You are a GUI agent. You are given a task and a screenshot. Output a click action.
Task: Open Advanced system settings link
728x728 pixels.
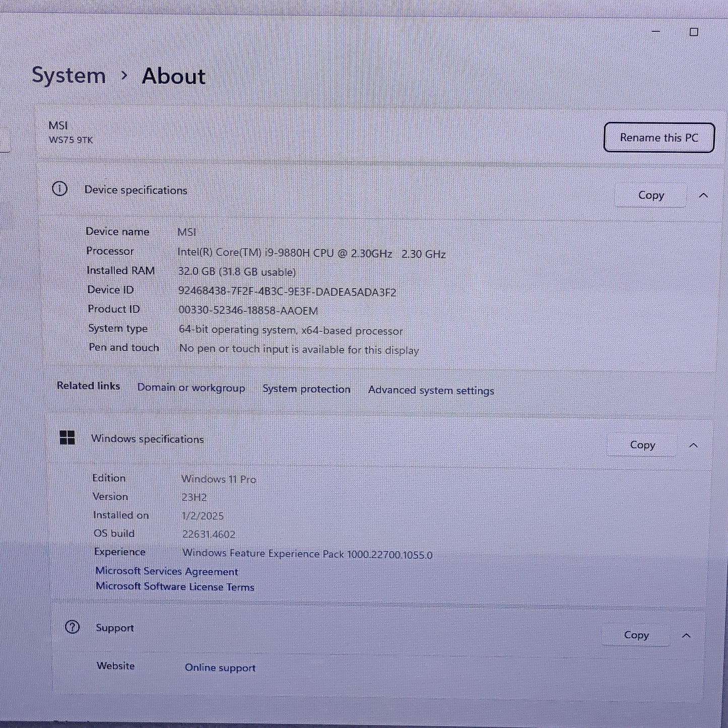pyautogui.click(x=431, y=390)
